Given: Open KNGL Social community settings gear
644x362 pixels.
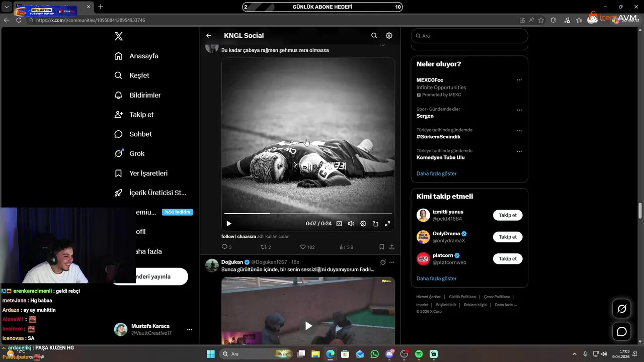Looking at the screenshot, I should click(389, 36).
